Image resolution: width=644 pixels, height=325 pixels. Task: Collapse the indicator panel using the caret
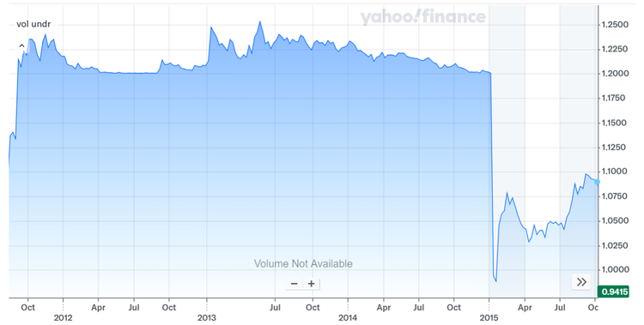pyautogui.click(x=21, y=45)
